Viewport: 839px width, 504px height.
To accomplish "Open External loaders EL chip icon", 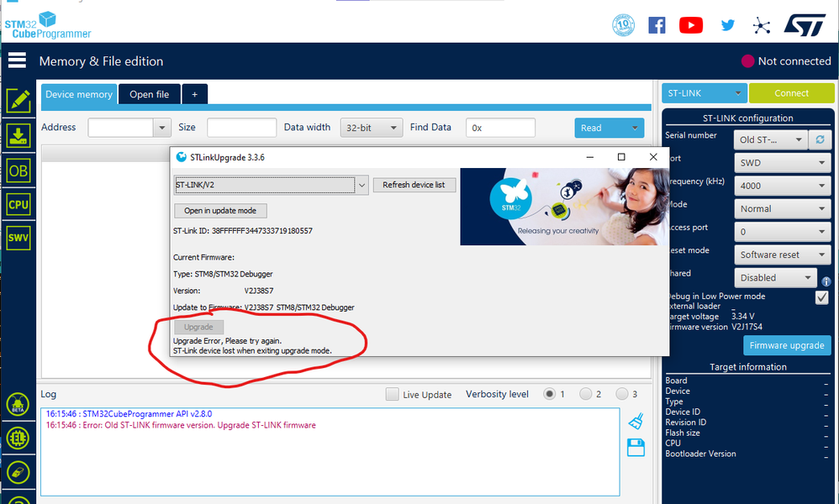I will (x=18, y=438).
